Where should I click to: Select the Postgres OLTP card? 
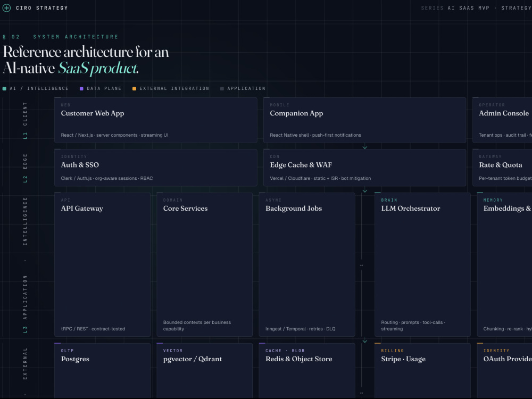tap(102, 371)
